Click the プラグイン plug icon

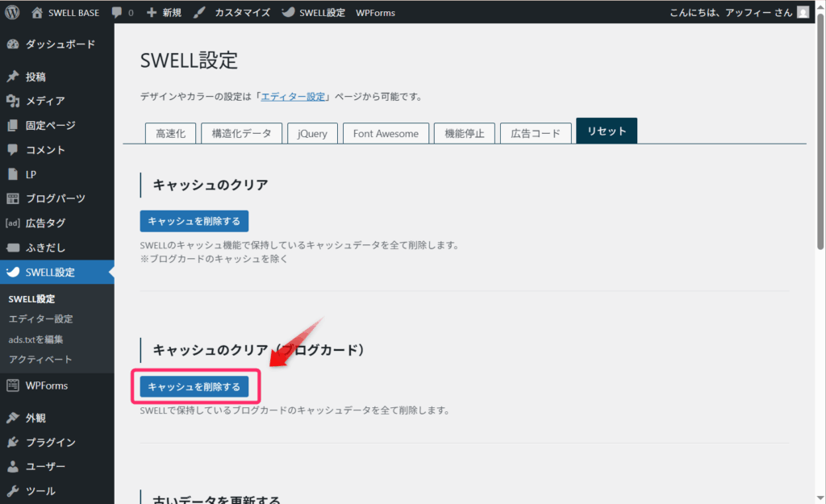(13, 443)
